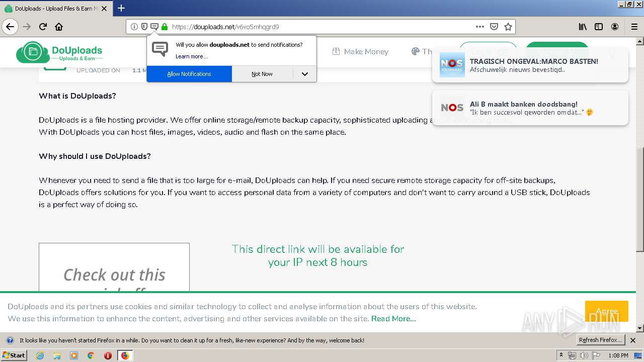
Task: Click the notification permission icon in address bar
Action: tap(154, 27)
